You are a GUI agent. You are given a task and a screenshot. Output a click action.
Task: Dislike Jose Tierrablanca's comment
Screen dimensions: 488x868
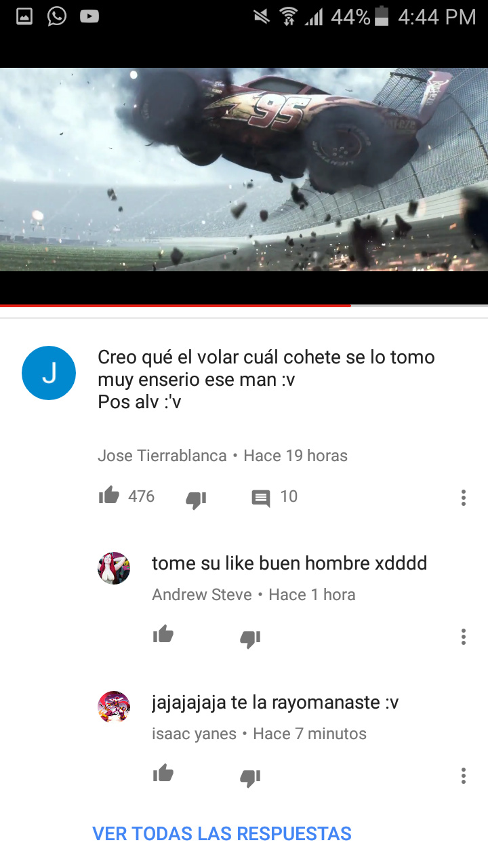pyautogui.click(x=196, y=500)
